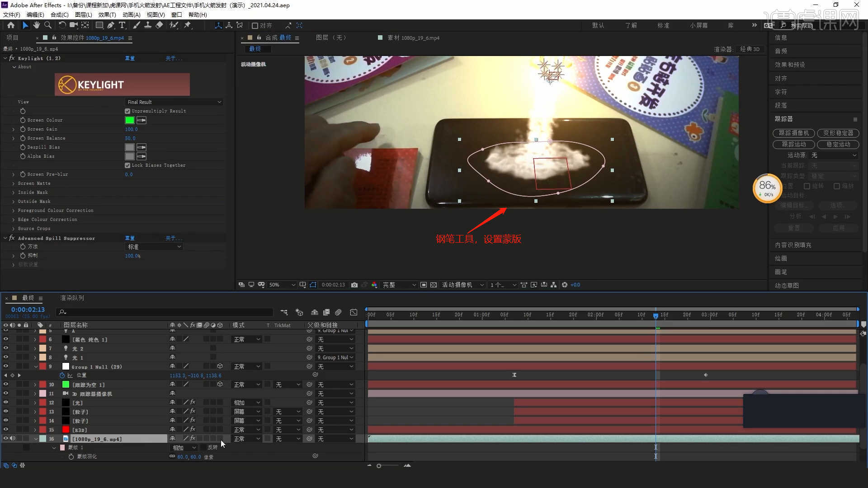Screen dimensions: 868x488
Task: Select the Pen tool
Action: pos(111,25)
